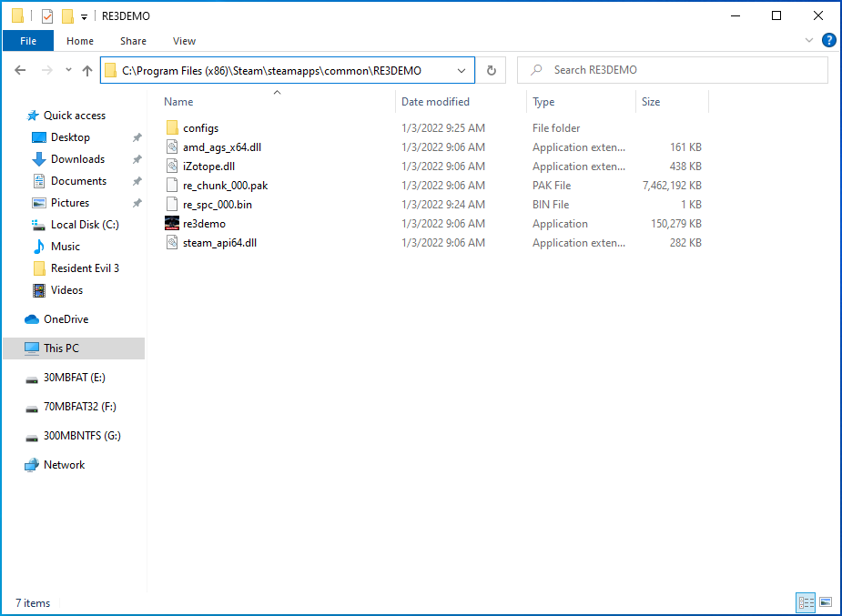This screenshot has width=842, height=616.
Task: Select This PC in navigation pane
Action: 74,348
